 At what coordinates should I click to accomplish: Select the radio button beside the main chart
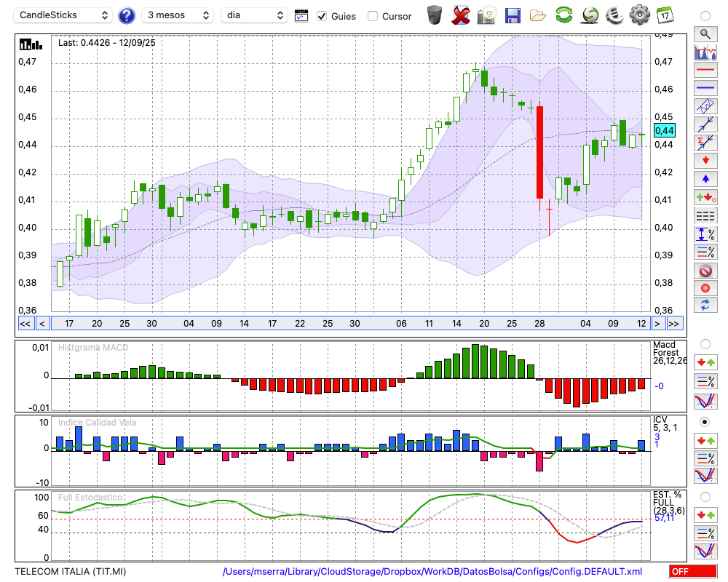click(705, 16)
